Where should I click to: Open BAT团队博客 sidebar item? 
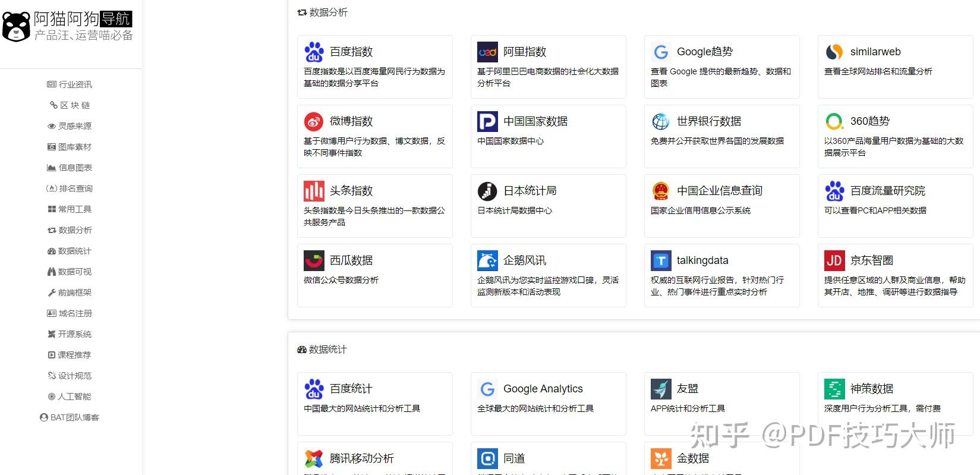(70, 417)
